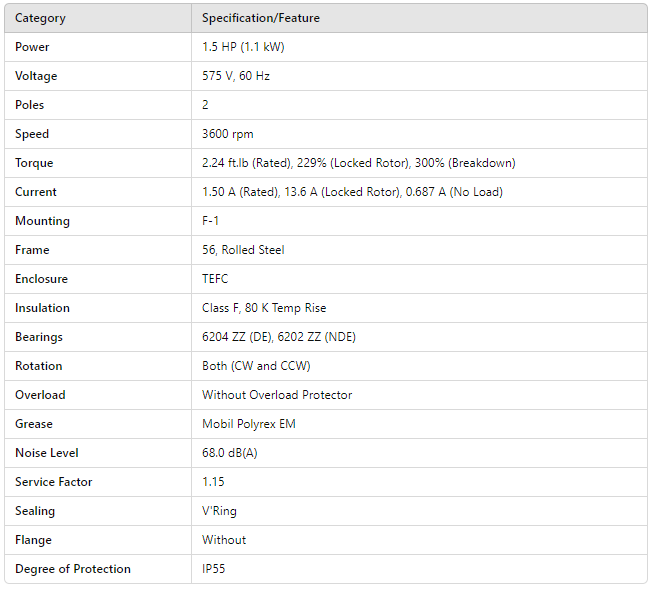Click the Category column header
The width and height of the screenshot is (653, 590).
pos(40,18)
